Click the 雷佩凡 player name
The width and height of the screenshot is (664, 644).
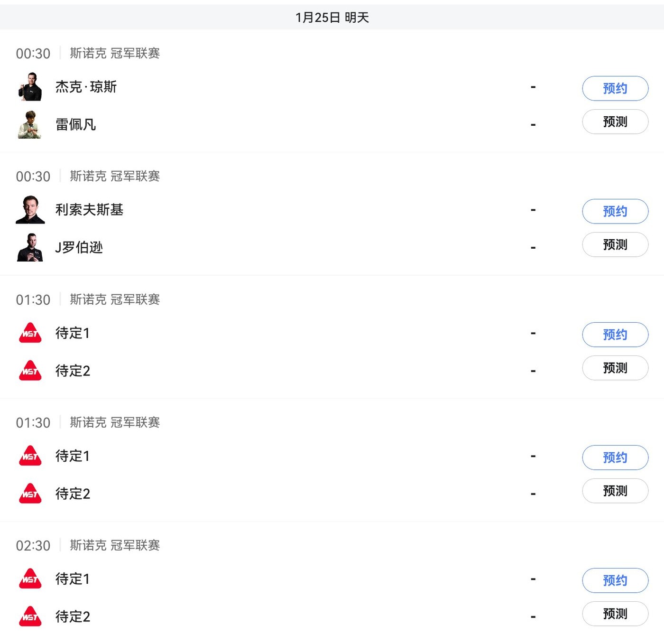pyautogui.click(x=75, y=124)
